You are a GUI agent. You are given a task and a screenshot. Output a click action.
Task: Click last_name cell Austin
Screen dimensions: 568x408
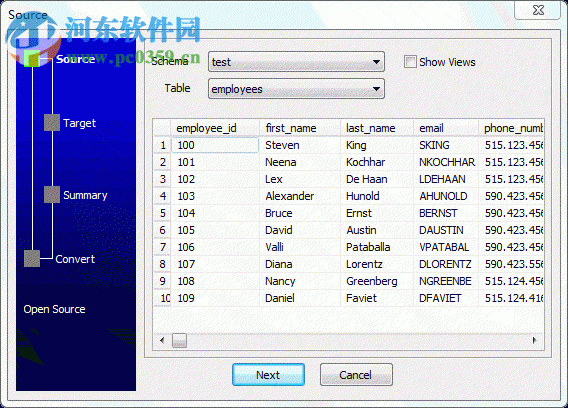(377, 230)
